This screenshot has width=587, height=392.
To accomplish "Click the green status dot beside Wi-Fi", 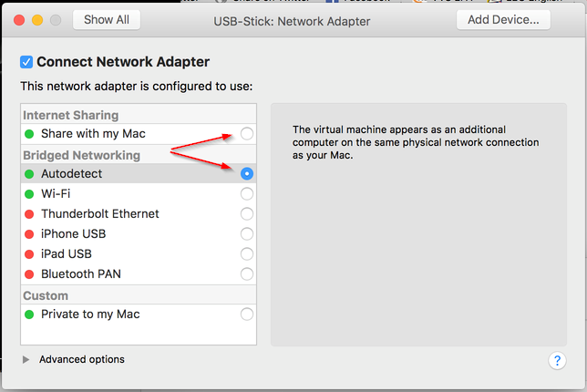I will (x=29, y=194).
